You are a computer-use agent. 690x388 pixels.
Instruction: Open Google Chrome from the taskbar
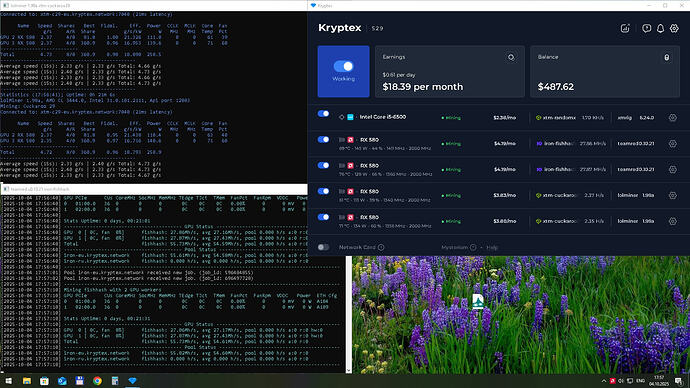pos(97,381)
